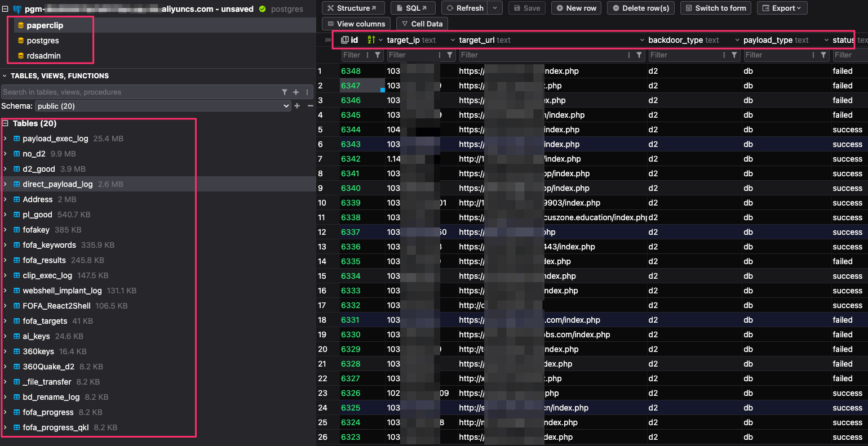
Task: Select the bd_rename_log table
Action: coord(51,397)
